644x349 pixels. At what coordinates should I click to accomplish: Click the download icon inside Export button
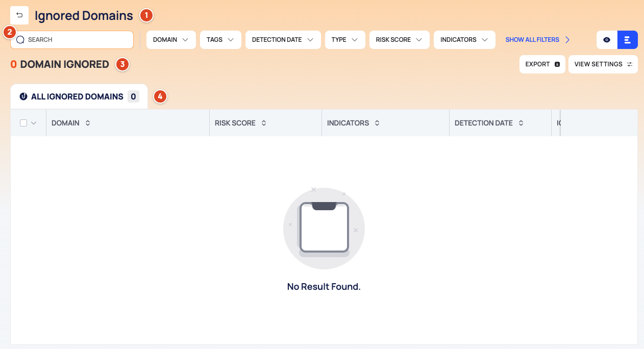557,64
